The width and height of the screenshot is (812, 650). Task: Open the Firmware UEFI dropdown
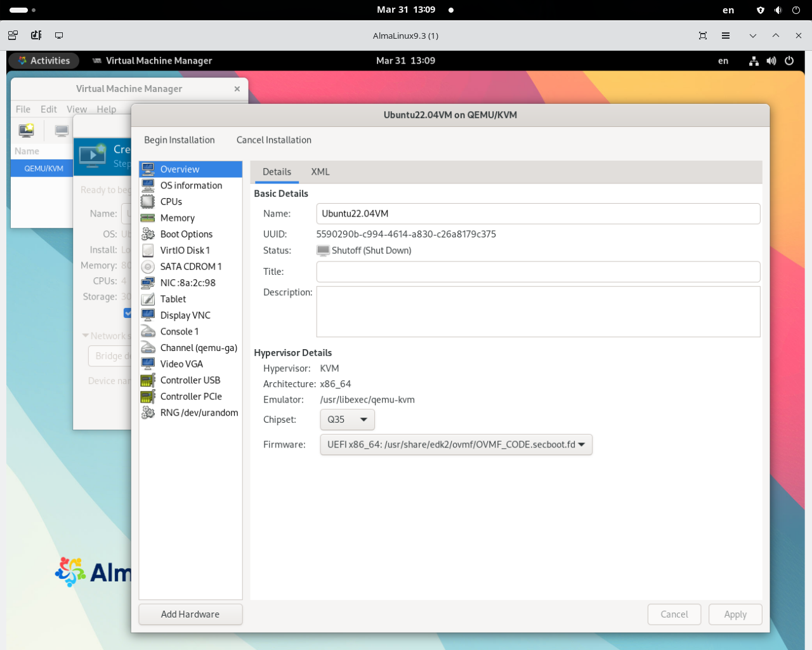456,444
